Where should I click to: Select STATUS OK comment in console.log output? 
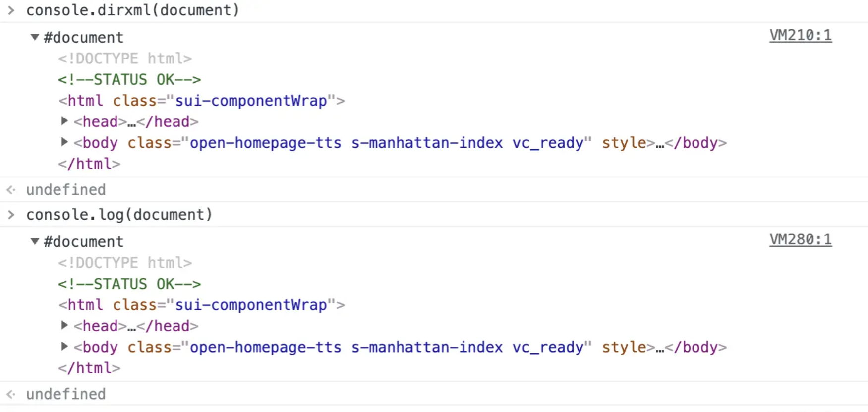[x=129, y=284]
